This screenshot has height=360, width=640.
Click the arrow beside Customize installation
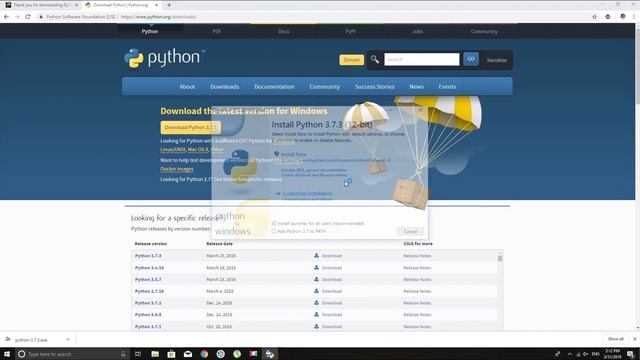[x=277, y=193]
